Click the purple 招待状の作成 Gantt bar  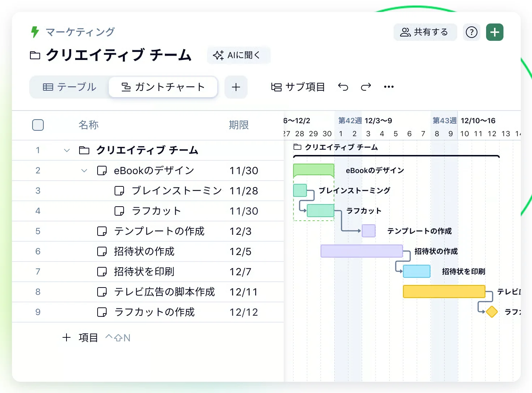362,251
